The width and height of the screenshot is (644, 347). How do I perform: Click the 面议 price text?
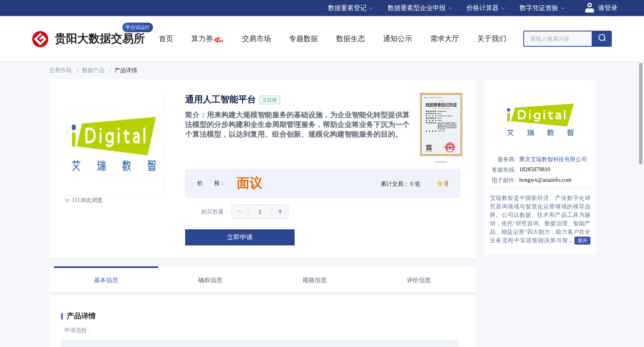[x=249, y=183]
